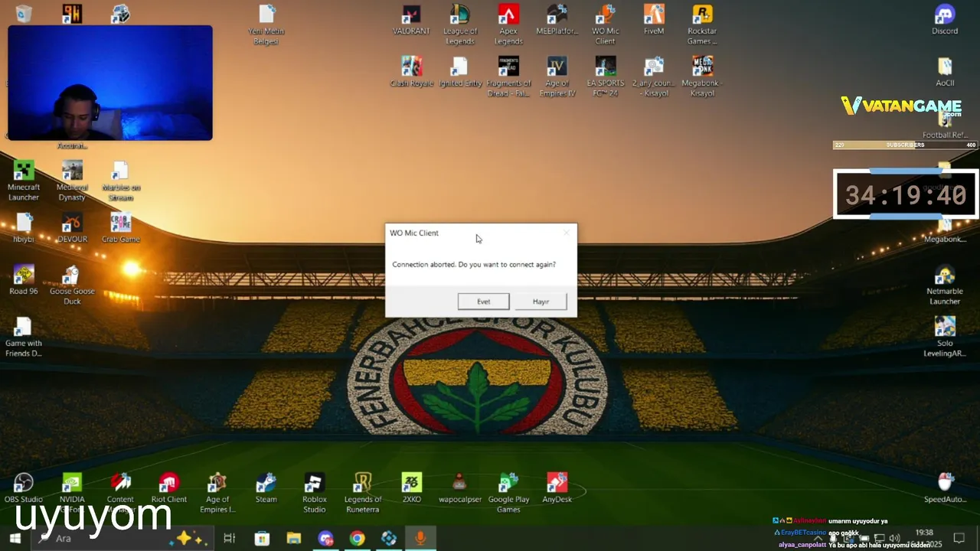
Task: Open the Recycle Bin icon
Action: pos(24,14)
